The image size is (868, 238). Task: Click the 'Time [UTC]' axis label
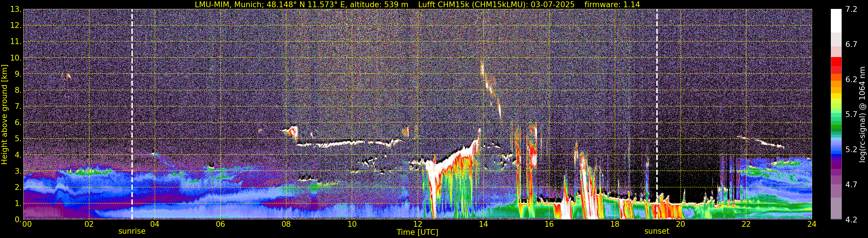417,232
